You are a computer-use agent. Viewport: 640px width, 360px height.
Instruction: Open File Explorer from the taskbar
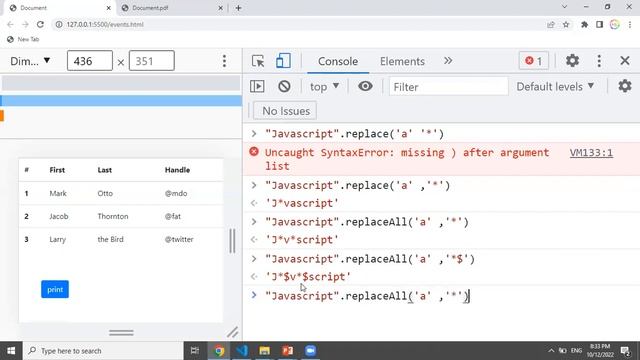click(264, 351)
